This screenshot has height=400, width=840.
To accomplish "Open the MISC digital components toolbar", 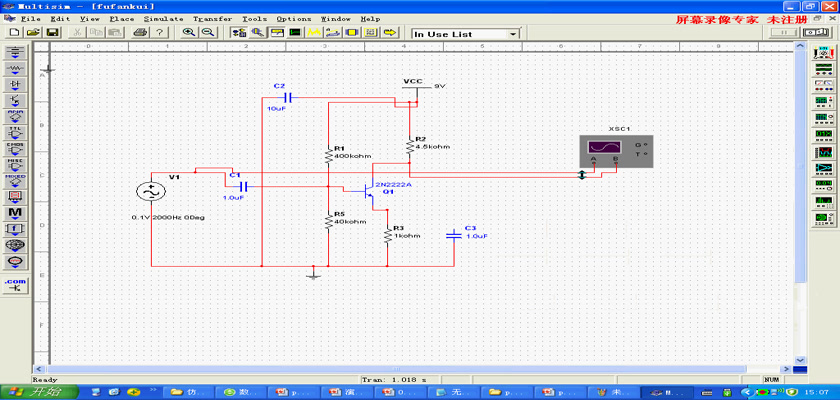I will click(x=15, y=165).
